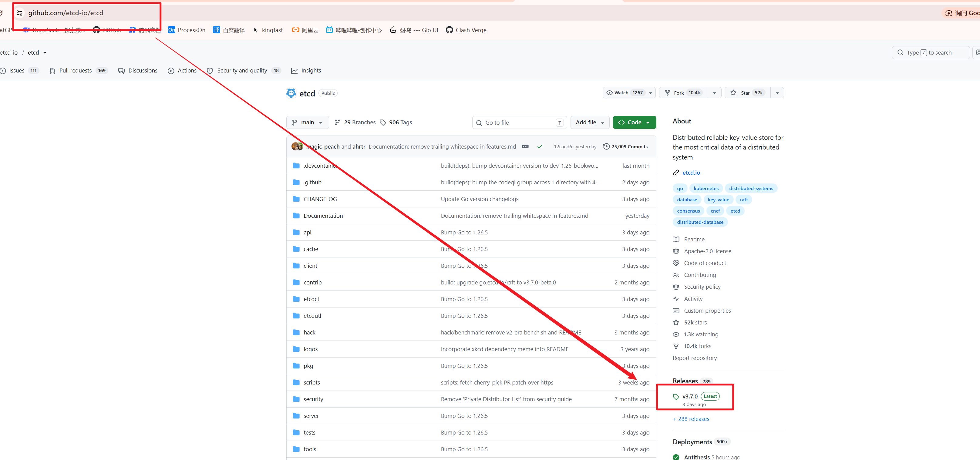Open the Pull requests tab
Image resolution: width=980 pixels, height=460 pixels.
pyautogui.click(x=78, y=70)
